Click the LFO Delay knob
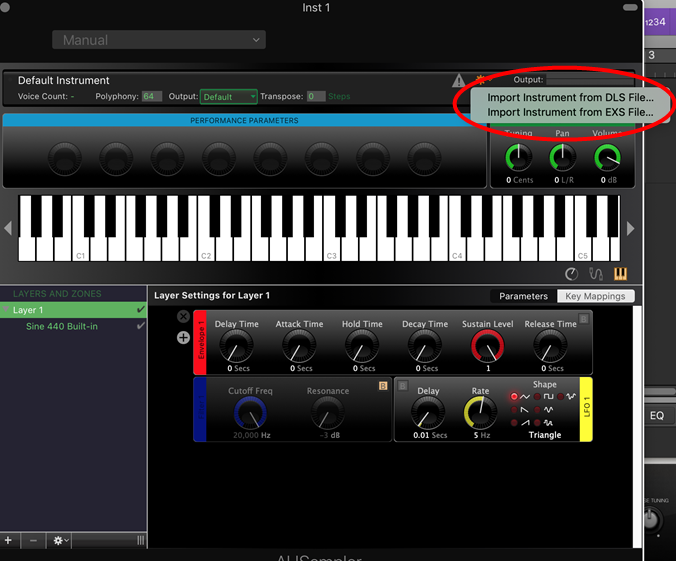The image size is (676, 561). click(428, 413)
